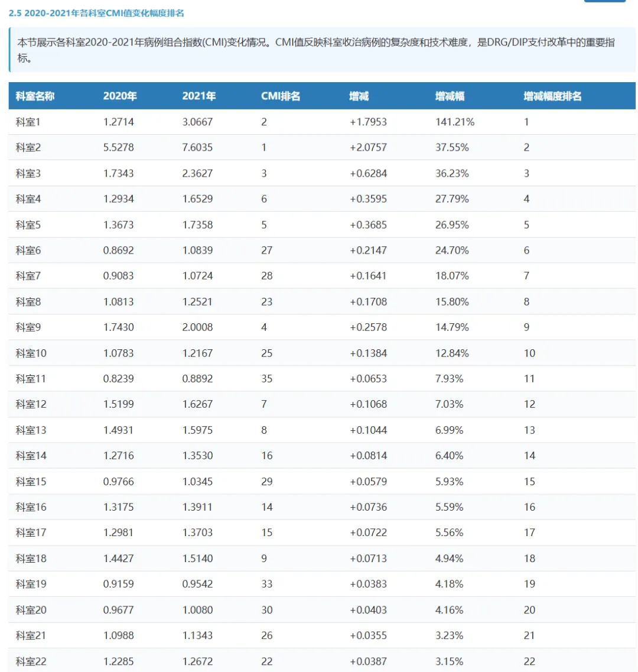This screenshot has width=638, height=672.
Task: Click the 141.21% growth value
Action: [x=455, y=122]
